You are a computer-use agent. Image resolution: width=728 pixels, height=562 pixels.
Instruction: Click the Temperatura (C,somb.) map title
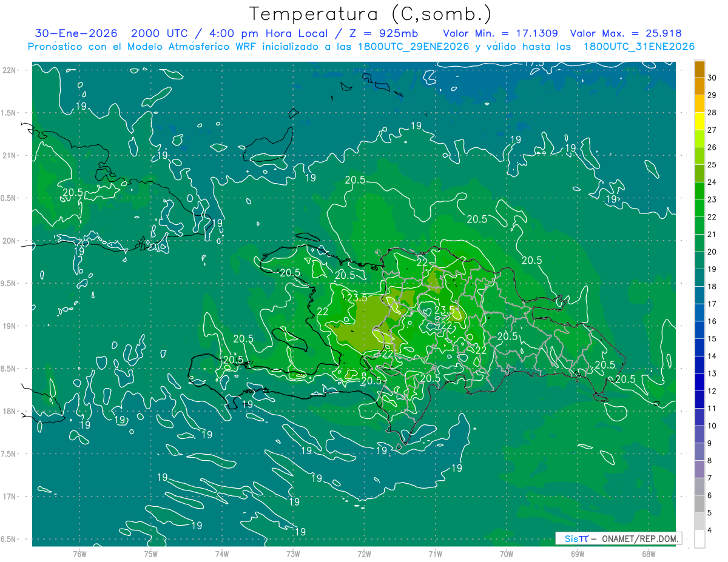(370, 14)
